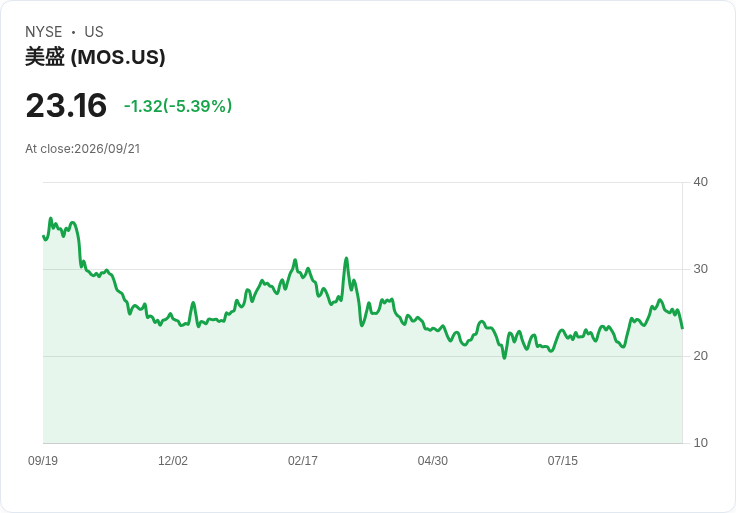Click the current price 23.16
The width and height of the screenshot is (736, 513).
(x=66, y=105)
